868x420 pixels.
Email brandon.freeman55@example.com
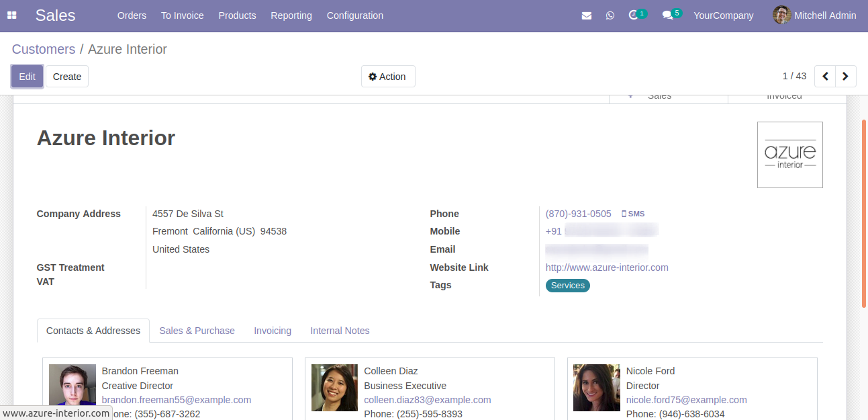[x=177, y=400]
